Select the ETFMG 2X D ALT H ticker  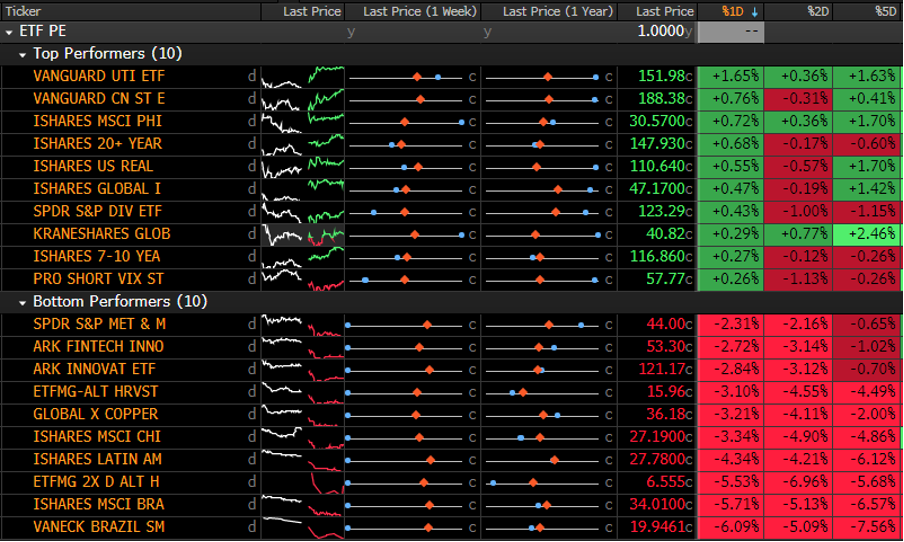(x=96, y=481)
